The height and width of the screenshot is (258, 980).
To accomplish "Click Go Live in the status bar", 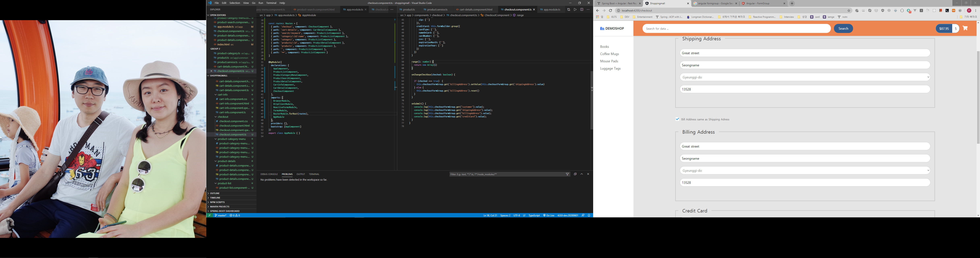I will click(549, 215).
